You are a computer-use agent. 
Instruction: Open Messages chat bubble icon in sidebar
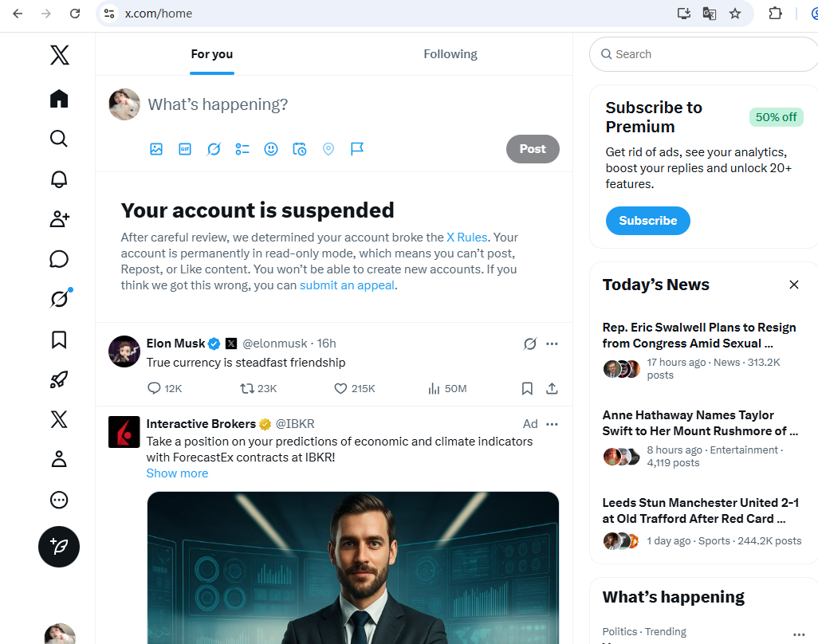point(59,259)
